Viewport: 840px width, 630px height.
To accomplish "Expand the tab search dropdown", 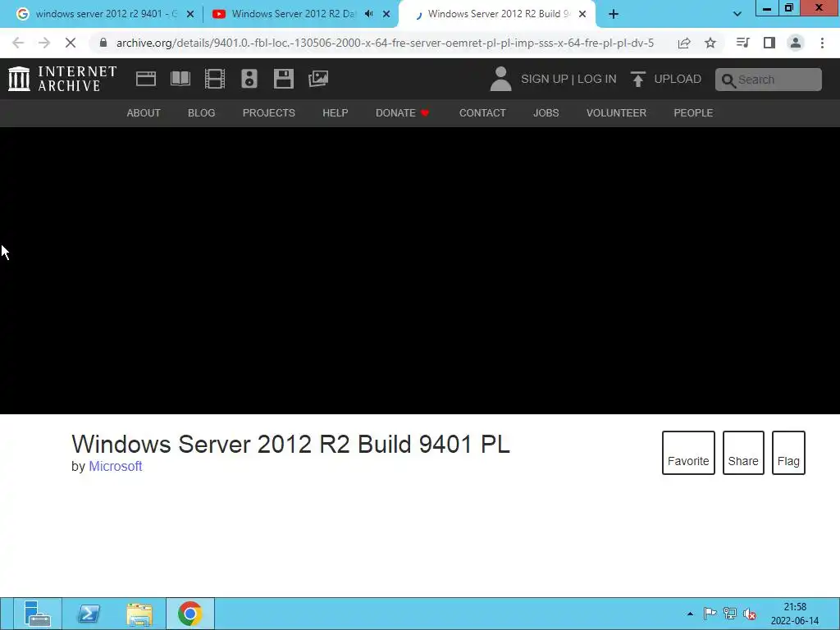I will (x=737, y=14).
